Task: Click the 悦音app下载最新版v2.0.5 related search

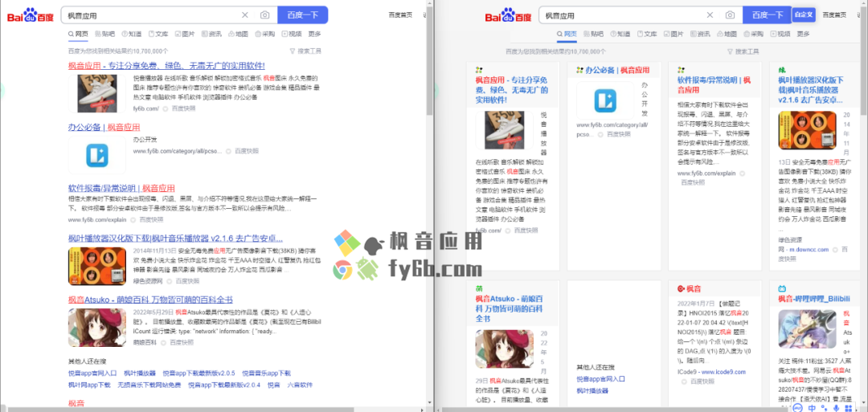Action: point(199,373)
